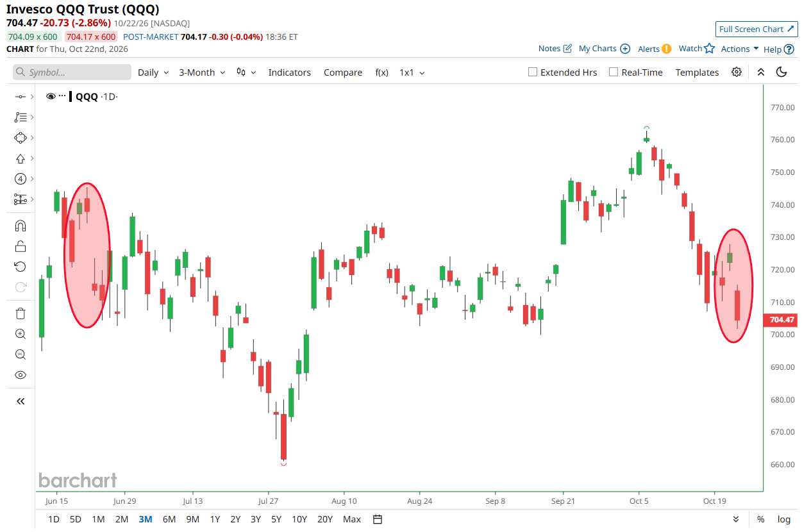Screen dimensions: 802x532
Task: Toggle percent scale on price axis
Action: 760,519
